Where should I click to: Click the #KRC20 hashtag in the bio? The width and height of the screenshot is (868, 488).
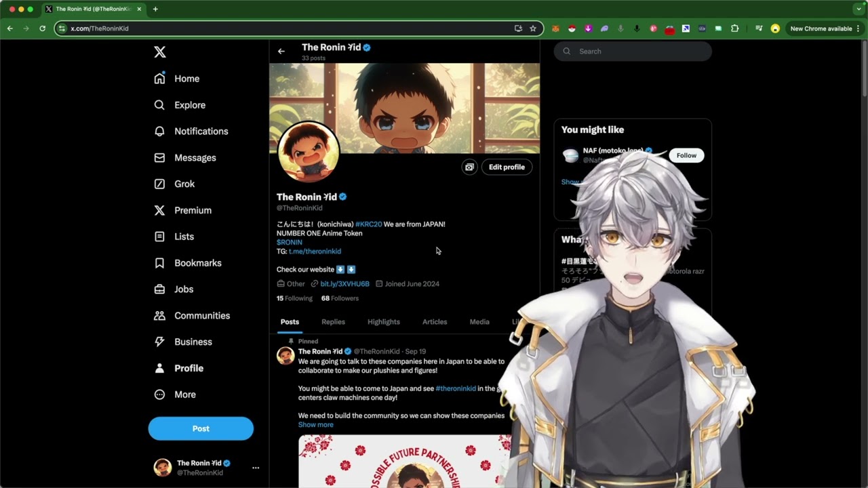click(x=368, y=224)
